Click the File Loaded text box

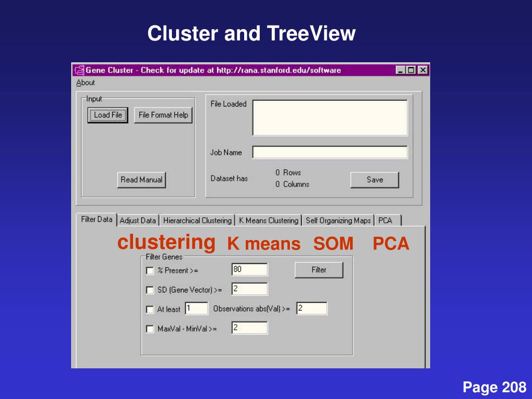click(x=330, y=118)
